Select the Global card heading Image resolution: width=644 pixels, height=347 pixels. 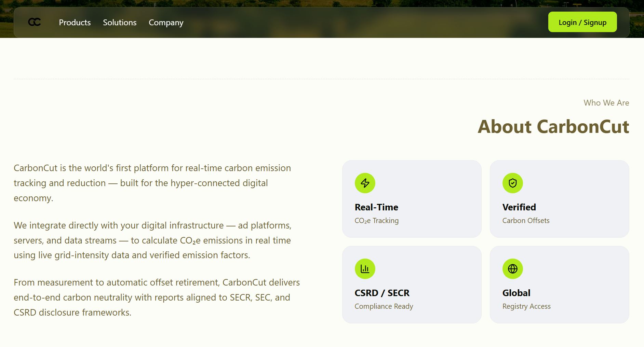tap(516, 293)
